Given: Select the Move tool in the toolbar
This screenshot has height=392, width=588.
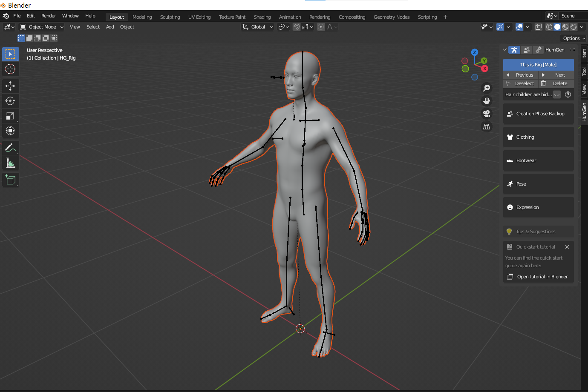Looking at the screenshot, I should point(10,86).
